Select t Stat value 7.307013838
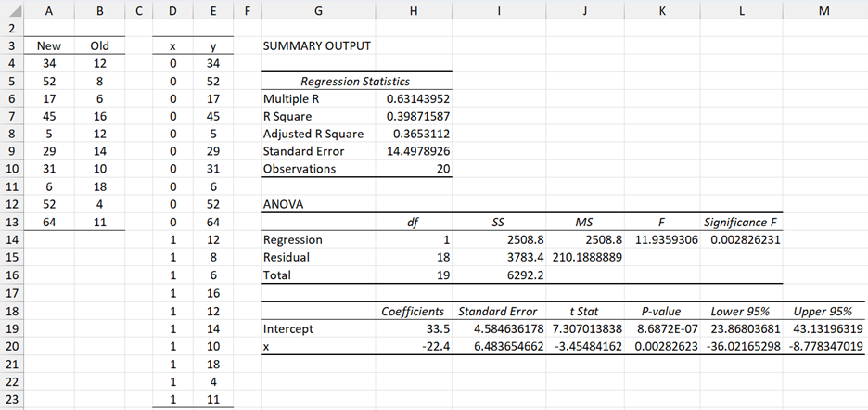This screenshot has width=868, height=410. [x=585, y=328]
